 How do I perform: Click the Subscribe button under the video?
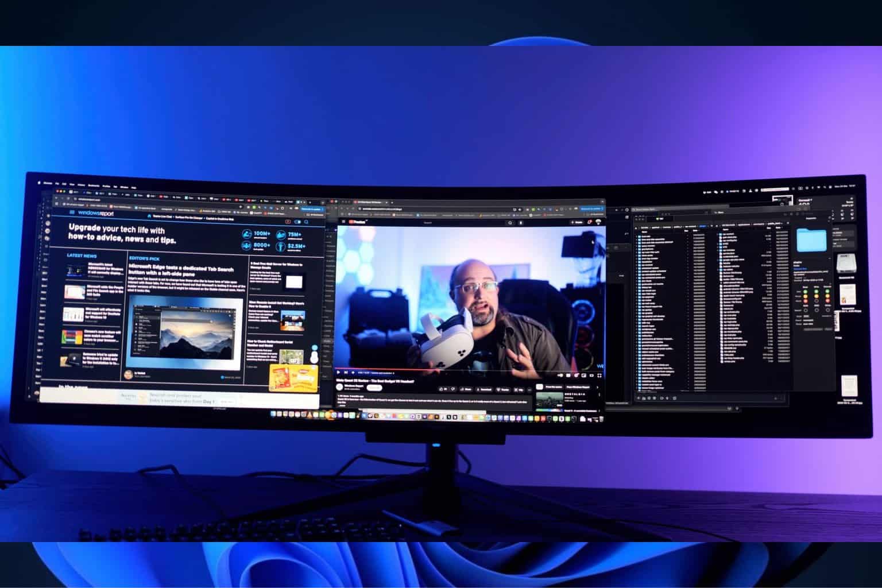[x=374, y=388]
